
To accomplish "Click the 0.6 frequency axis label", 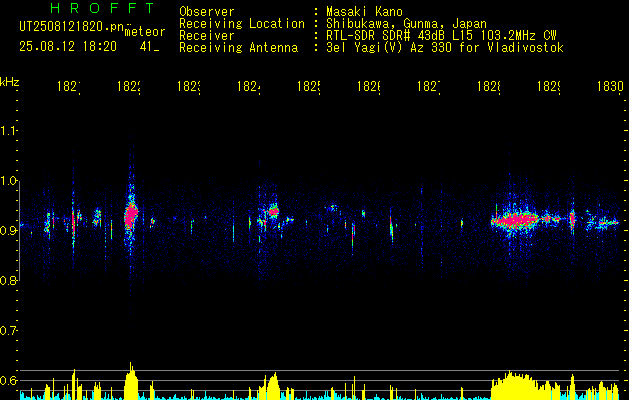I will click(x=9, y=380).
